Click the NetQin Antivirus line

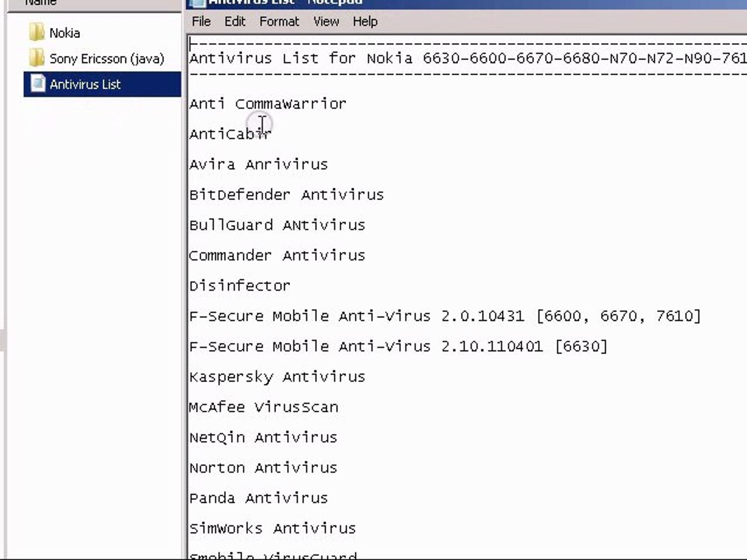pos(263,438)
